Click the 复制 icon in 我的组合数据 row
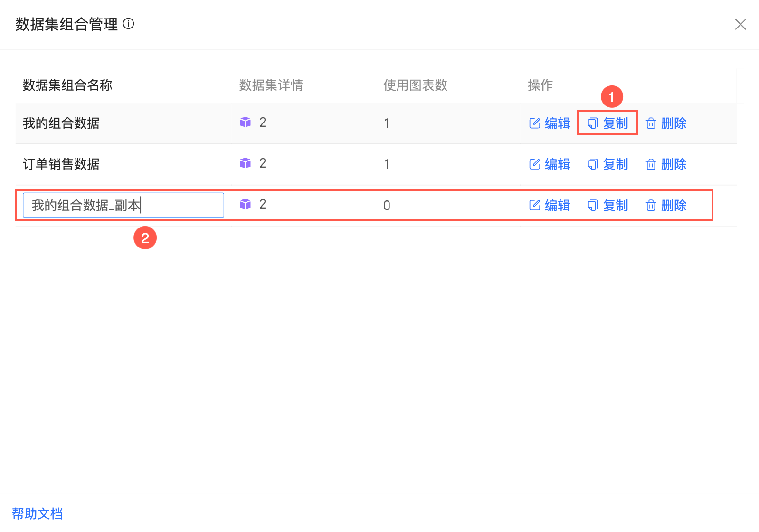This screenshot has width=759, height=532. click(x=593, y=123)
